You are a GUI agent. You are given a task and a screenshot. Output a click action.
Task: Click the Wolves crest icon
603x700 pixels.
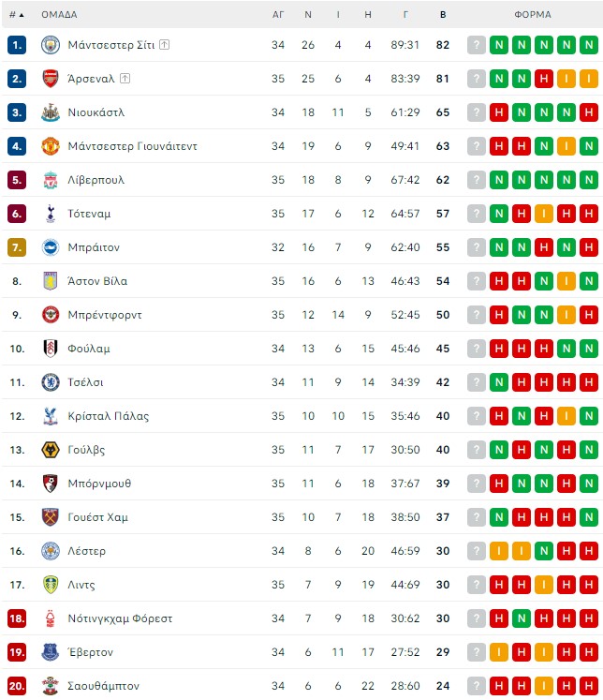coord(51,450)
